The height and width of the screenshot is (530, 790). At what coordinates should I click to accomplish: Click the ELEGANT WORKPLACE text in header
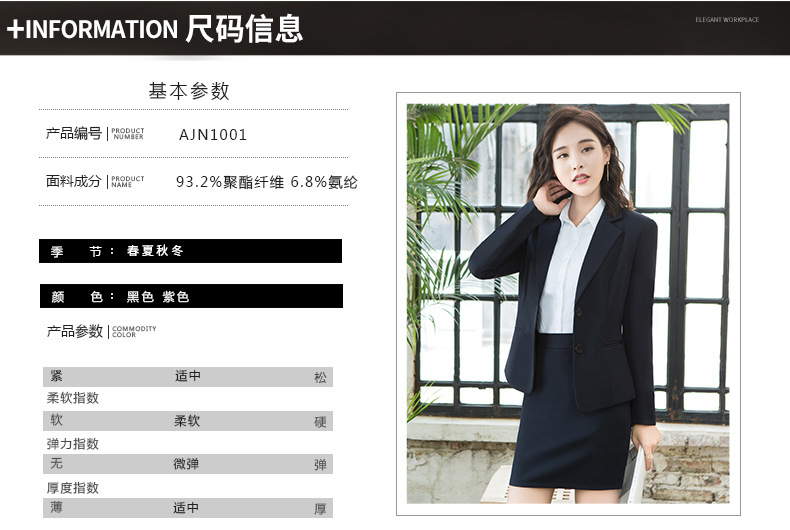click(727, 20)
